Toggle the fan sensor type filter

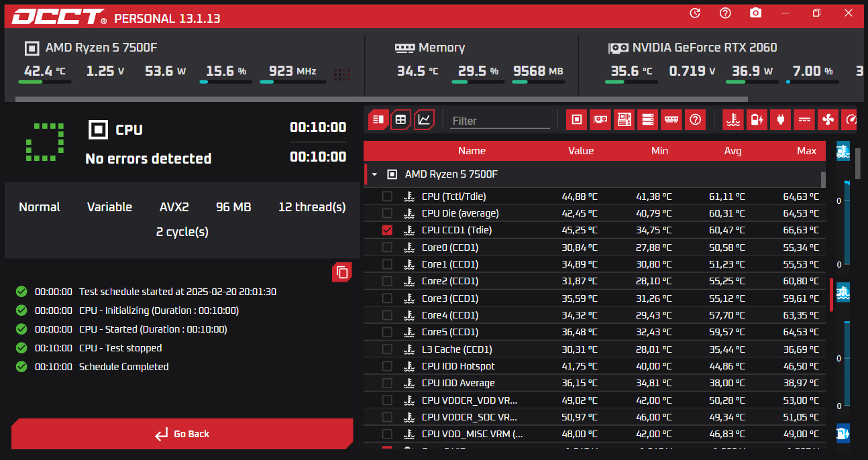828,120
